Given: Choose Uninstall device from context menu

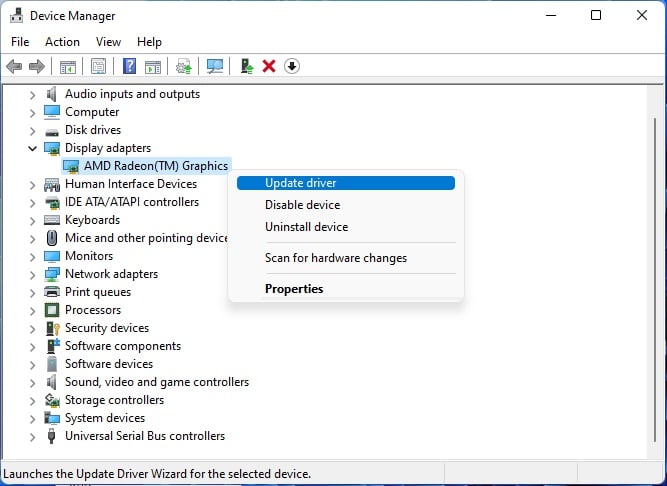Looking at the screenshot, I should coord(346,227).
